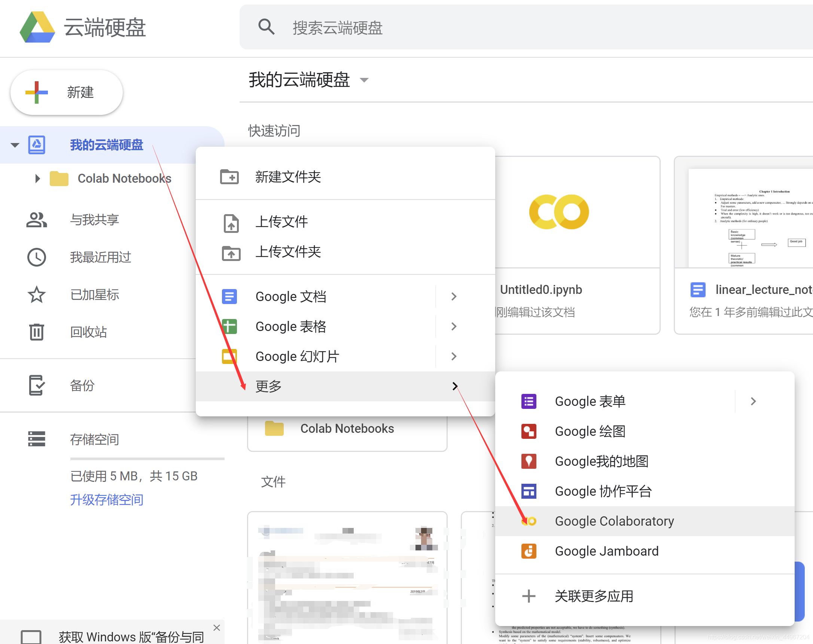Click the shared-with-me people icon
Screen dimensions: 813x644
pyautogui.click(x=37, y=220)
